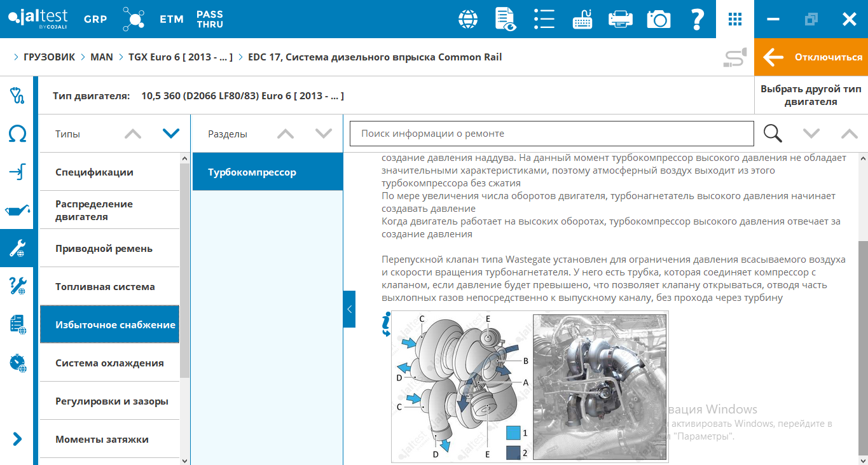Select Топливная система item

pyautogui.click(x=109, y=286)
